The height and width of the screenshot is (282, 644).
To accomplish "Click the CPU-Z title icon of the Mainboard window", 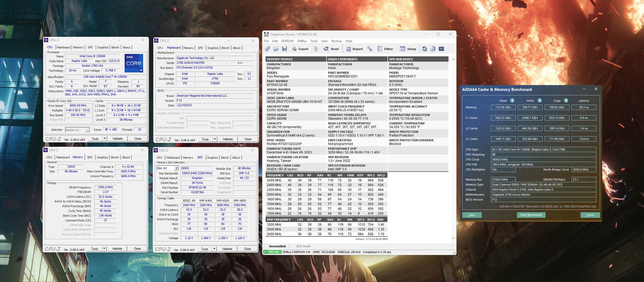I will click(x=156, y=40).
